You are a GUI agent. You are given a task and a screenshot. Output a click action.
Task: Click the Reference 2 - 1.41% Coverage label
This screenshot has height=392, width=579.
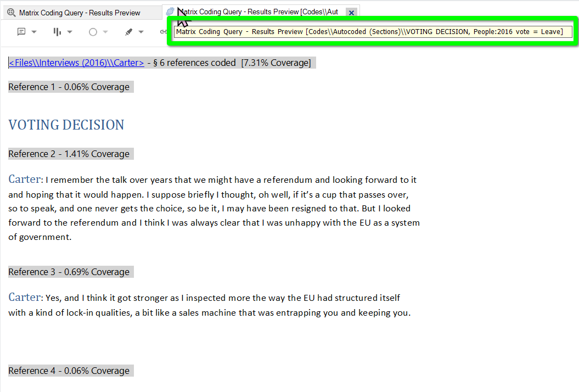click(69, 154)
